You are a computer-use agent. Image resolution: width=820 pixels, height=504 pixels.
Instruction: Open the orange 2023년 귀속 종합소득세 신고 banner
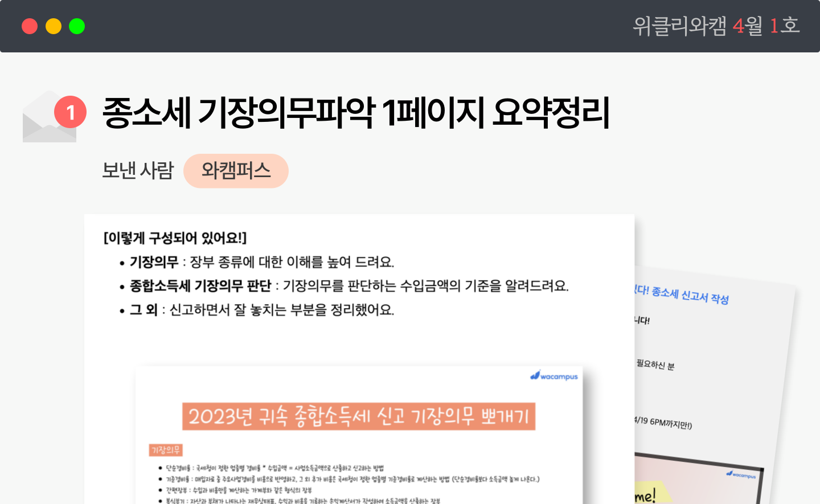359,416
